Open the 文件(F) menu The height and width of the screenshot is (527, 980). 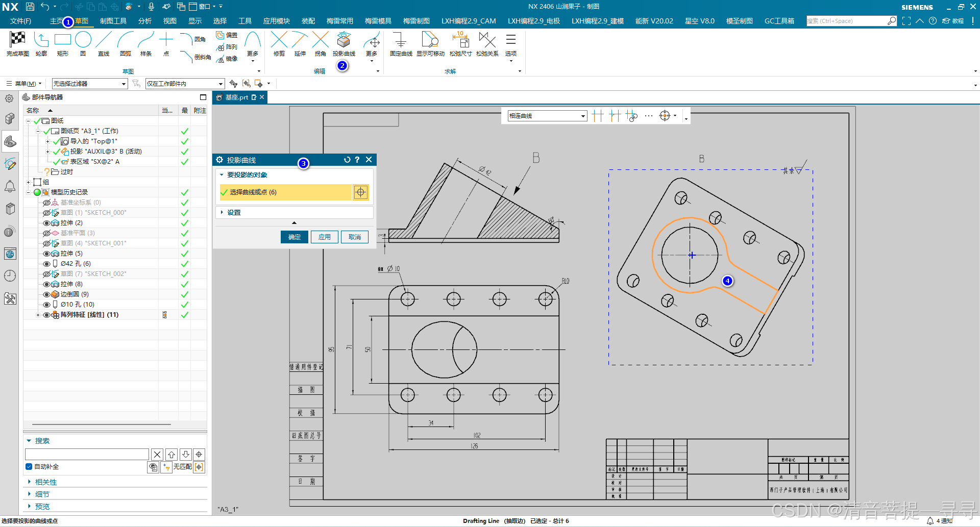coord(20,21)
